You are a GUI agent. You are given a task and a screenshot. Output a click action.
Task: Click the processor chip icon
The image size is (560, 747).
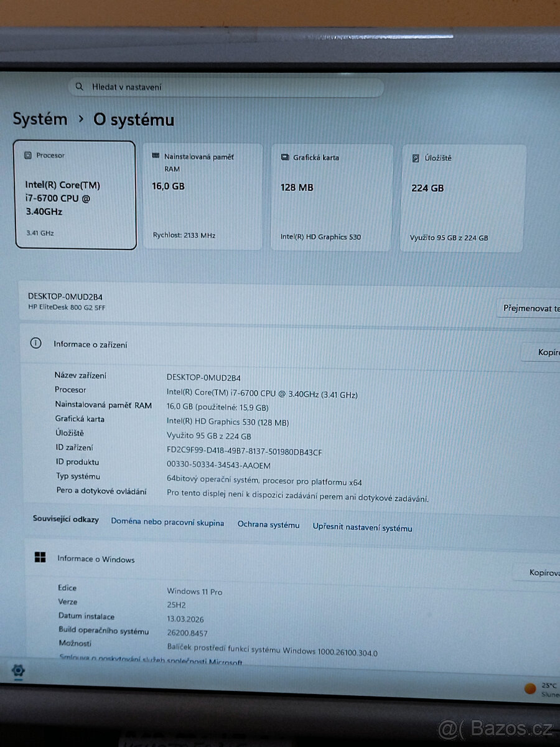(28, 156)
